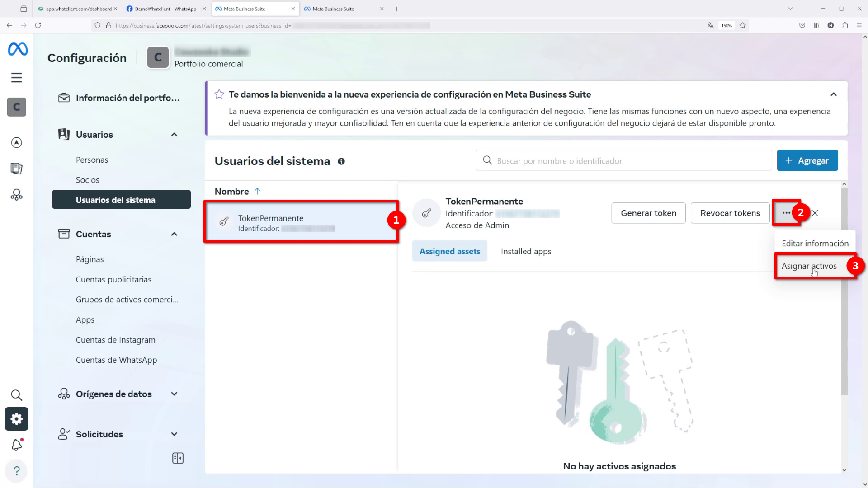This screenshot has height=488, width=868.
Task: Click Revocar tokens button
Action: (x=730, y=213)
